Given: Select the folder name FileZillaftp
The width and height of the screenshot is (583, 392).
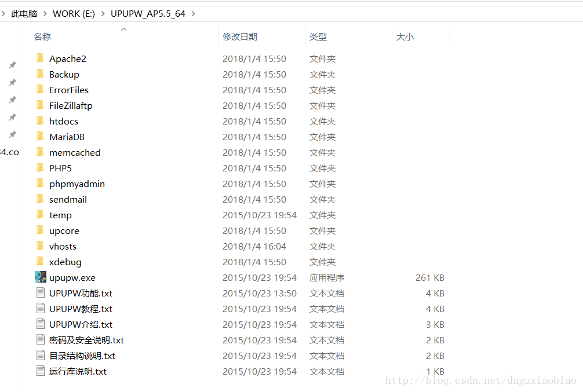Looking at the screenshot, I should 71,106.
